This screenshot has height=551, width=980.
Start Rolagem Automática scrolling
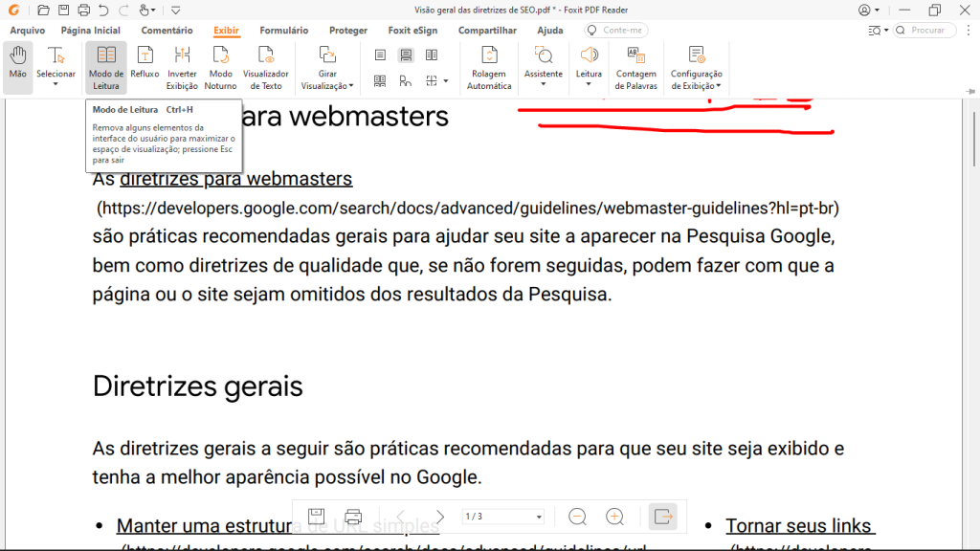coord(489,67)
